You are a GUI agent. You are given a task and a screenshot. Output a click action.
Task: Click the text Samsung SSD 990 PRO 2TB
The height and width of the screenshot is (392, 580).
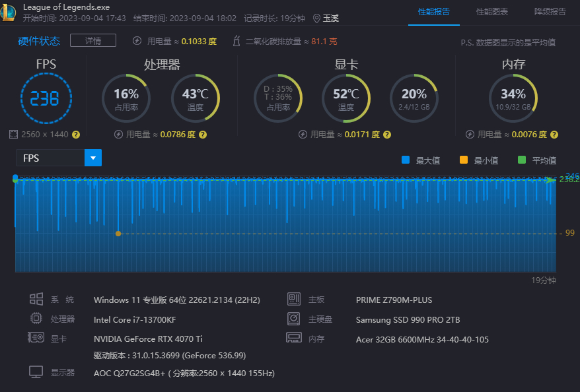(408, 319)
